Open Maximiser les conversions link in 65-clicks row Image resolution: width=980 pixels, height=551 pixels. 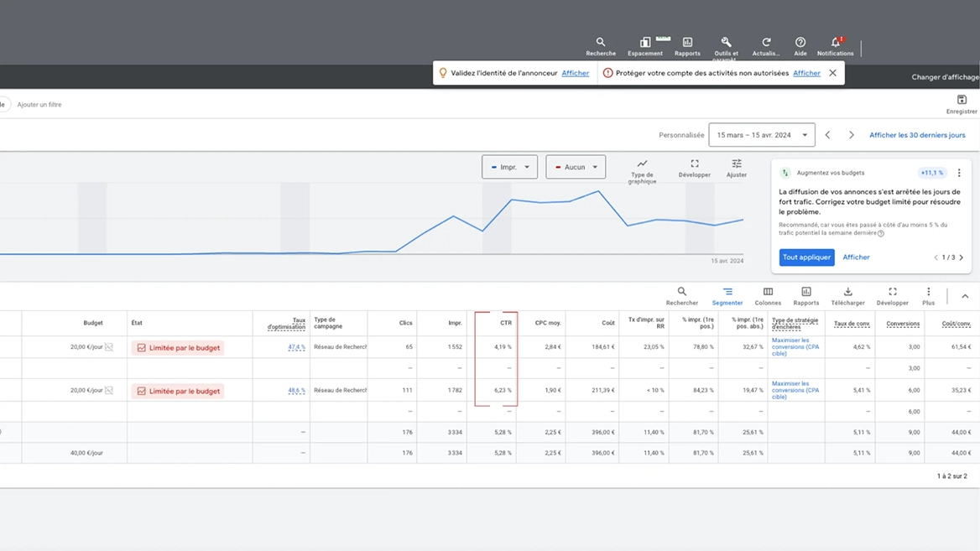click(795, 346)
